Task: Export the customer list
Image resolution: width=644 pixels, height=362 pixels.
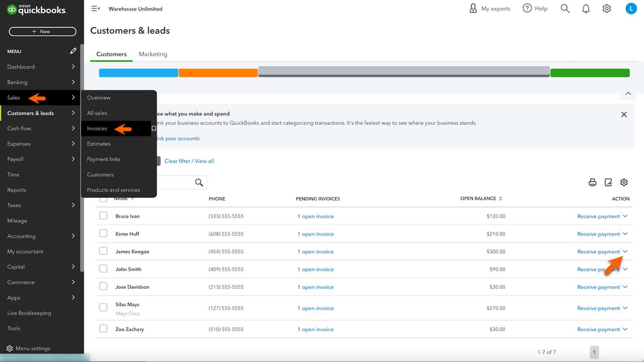Action: click(x=608, y=183)
